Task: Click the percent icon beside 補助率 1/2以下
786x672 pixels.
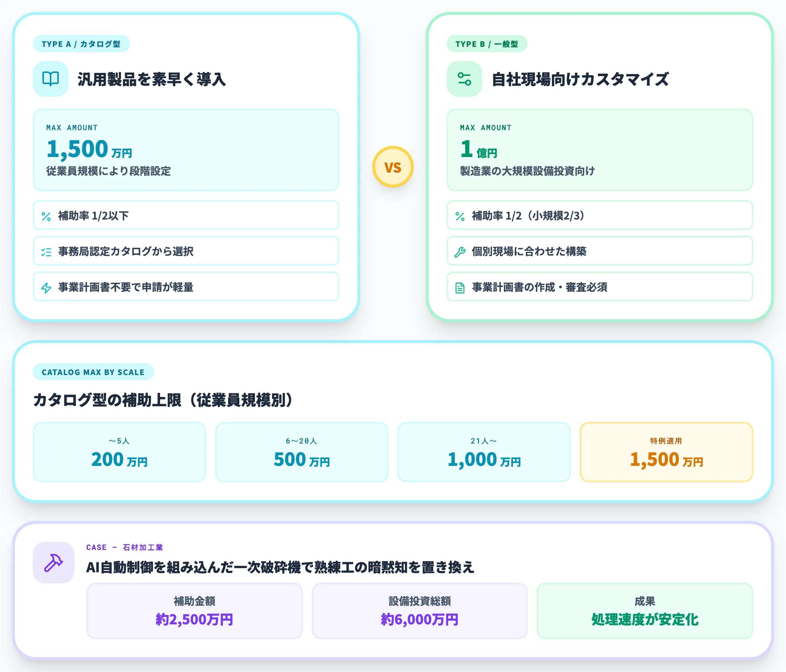Action: pyautogui.click(x=46, y=216)
